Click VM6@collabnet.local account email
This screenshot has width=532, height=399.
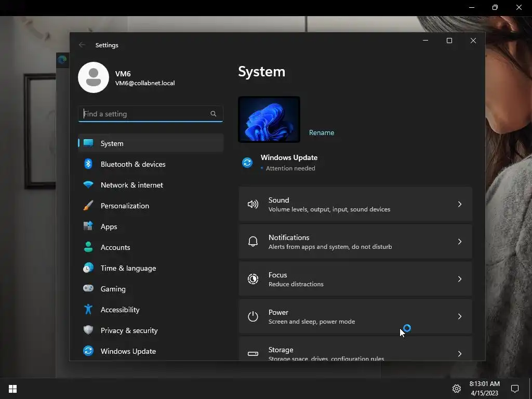(x=145, y=83)
